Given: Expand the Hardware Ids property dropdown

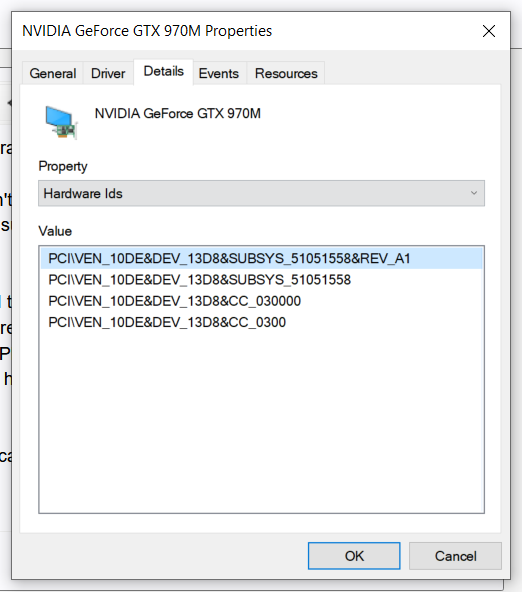Looking at the screenshot, I should tap(261, 193).
